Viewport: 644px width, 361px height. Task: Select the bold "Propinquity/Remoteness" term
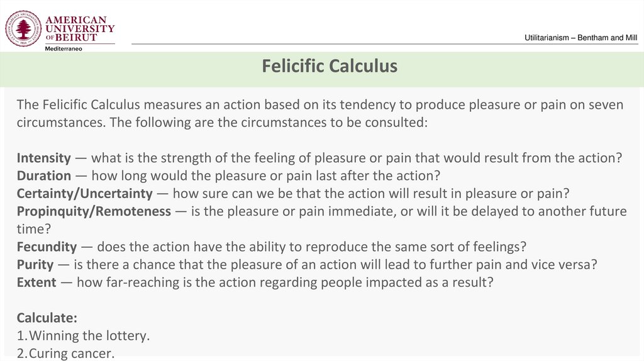(94, 211)
